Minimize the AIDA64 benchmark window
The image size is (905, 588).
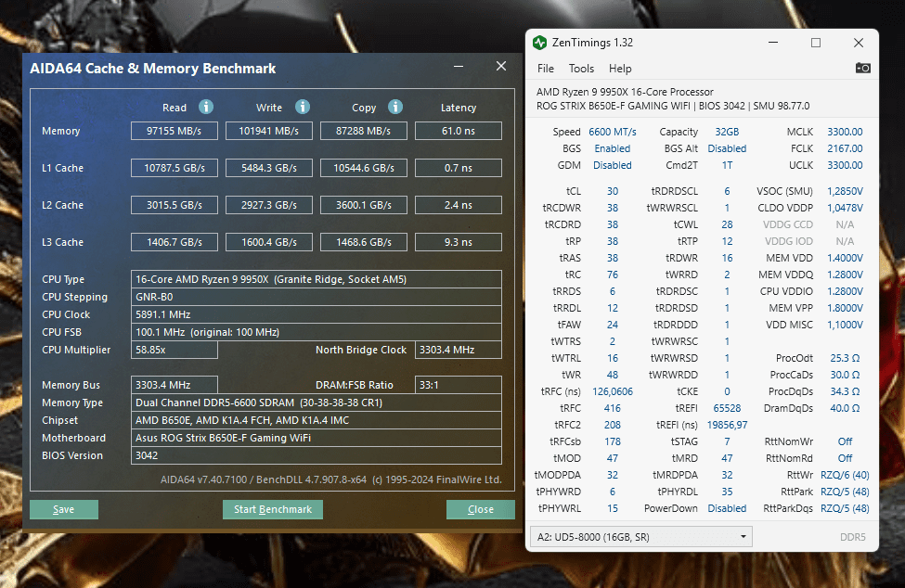coord(459,66)
